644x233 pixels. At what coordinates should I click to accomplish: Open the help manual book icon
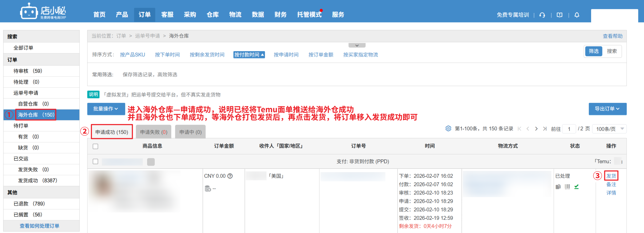(559, 15)
